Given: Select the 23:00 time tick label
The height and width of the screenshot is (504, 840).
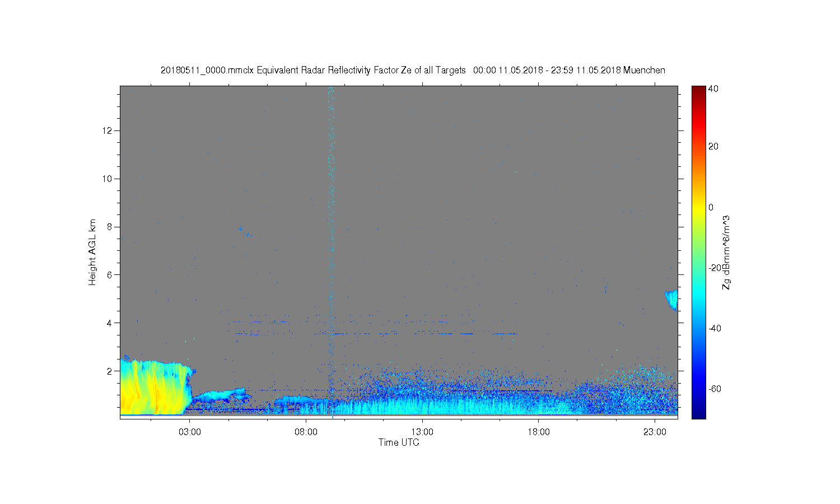Looking at the screenshot, I should pos(655,432).
